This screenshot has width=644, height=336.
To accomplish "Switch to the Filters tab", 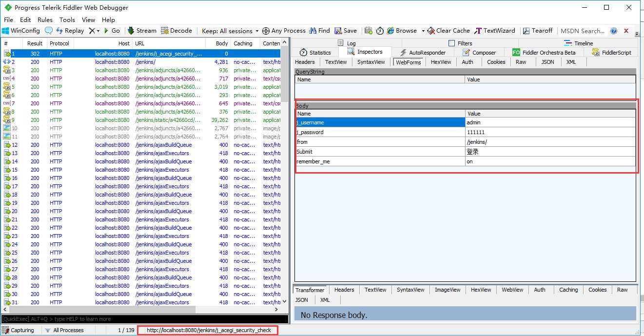I will pyautogui.click(x=460, y=43).
